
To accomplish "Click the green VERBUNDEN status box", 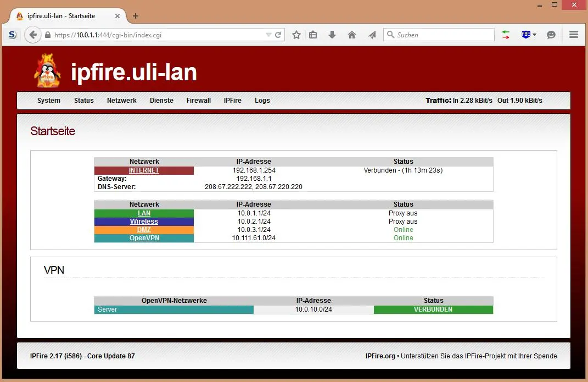I will click(433, 309).
